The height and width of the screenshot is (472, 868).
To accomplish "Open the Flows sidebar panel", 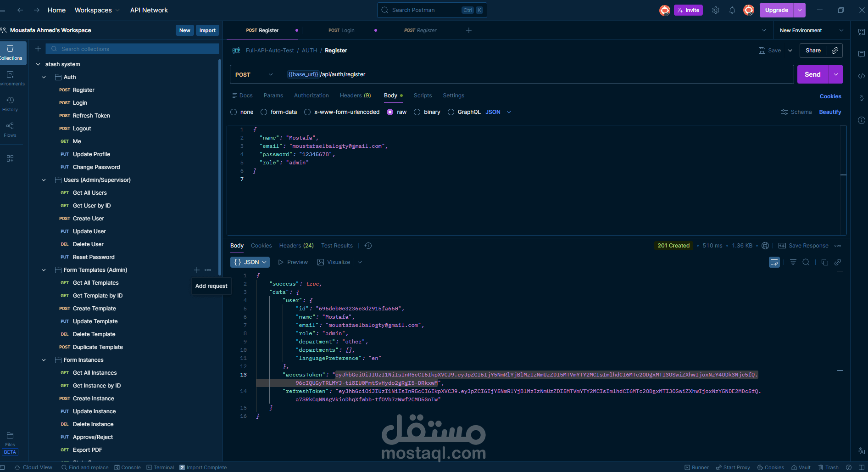I will tap(10, 130).
